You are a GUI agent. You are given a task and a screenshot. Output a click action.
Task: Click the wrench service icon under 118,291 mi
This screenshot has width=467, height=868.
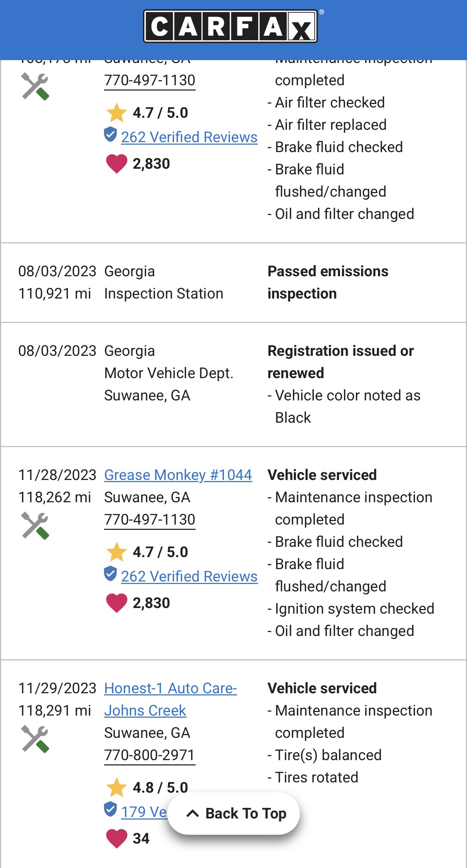(x=35, y=739)
